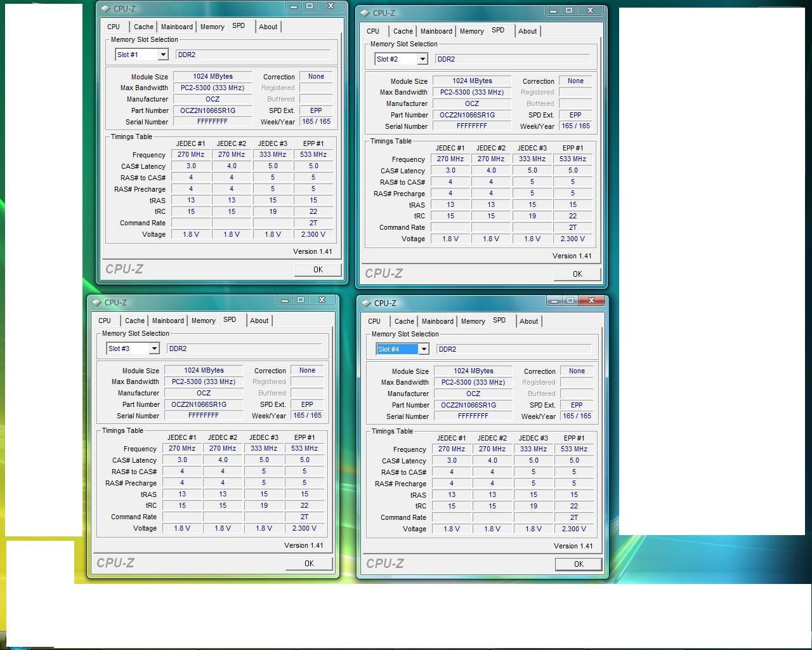Open About tab in Slot #3 window

point(259,321)
